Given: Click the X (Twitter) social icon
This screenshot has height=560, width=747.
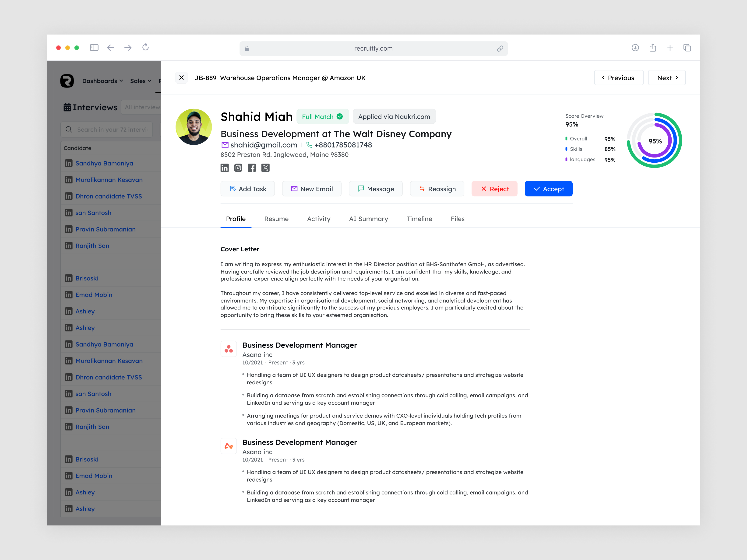Looking at the screenshot, I should [x=265, y=168].
